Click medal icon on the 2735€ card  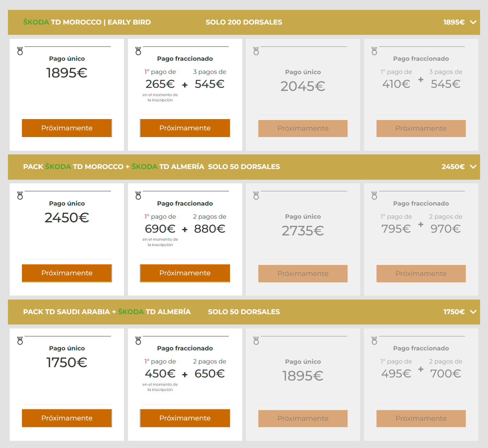256,196
